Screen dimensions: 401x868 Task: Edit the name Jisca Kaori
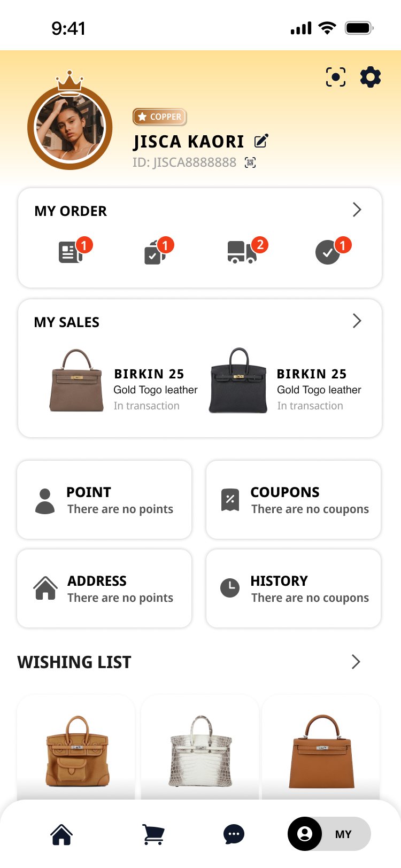261,141
